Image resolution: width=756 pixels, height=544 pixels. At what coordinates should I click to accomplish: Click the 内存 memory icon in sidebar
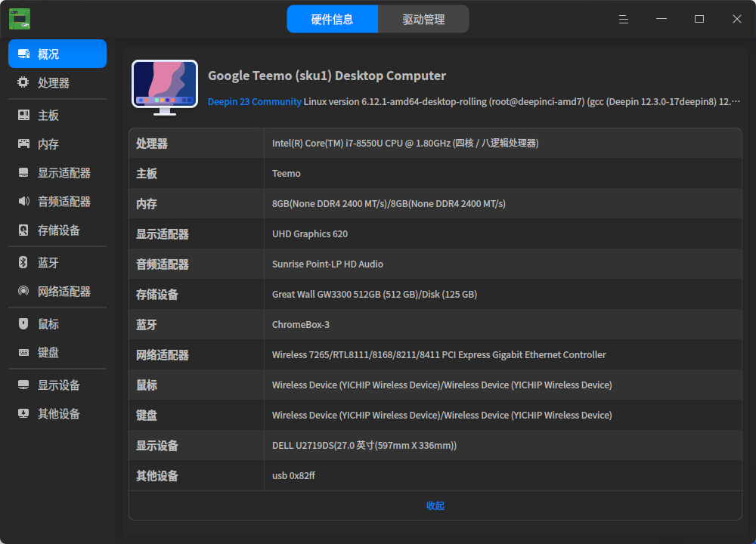[23, 144]
